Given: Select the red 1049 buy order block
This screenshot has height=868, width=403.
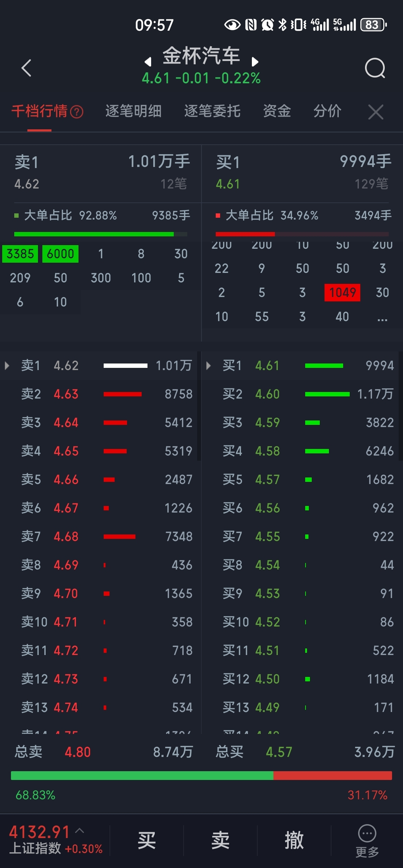Looking at the screenshot, I should tap(342, 293).
